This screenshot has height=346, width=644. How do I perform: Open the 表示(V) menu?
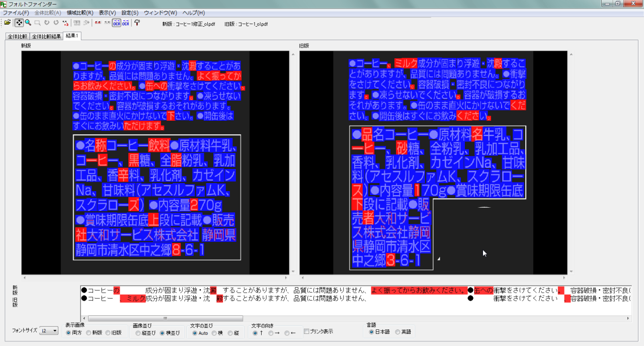pos(107,13)
